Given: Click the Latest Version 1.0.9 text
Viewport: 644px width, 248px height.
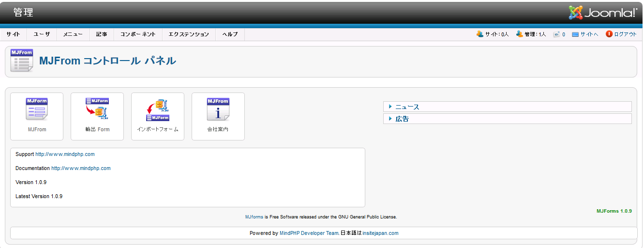Looking at the screenshot, I should (x=39, y=196).
